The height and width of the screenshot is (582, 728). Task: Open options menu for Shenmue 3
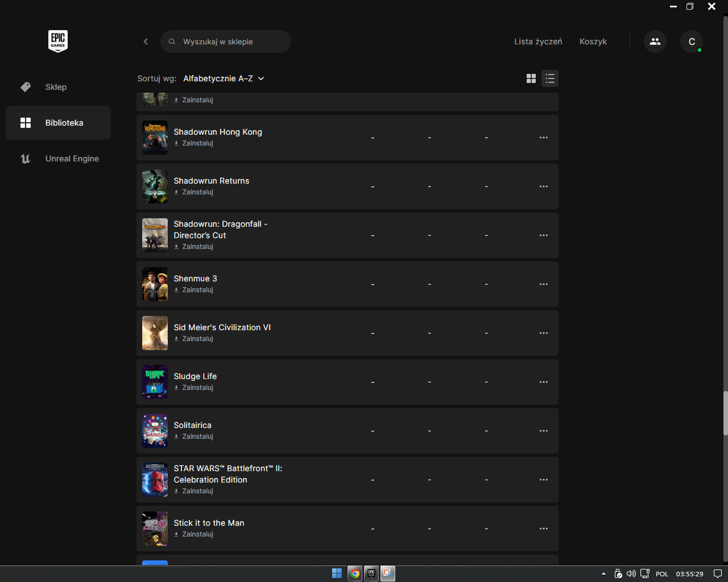(x=544, y=284)
